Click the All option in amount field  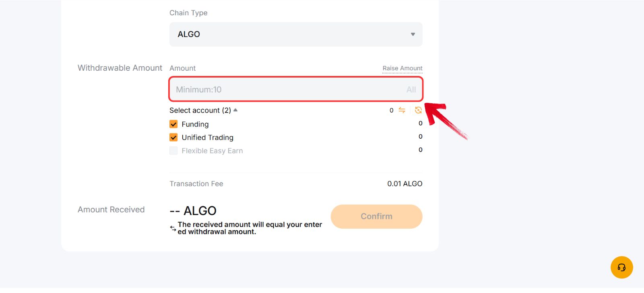click(411, 89)
